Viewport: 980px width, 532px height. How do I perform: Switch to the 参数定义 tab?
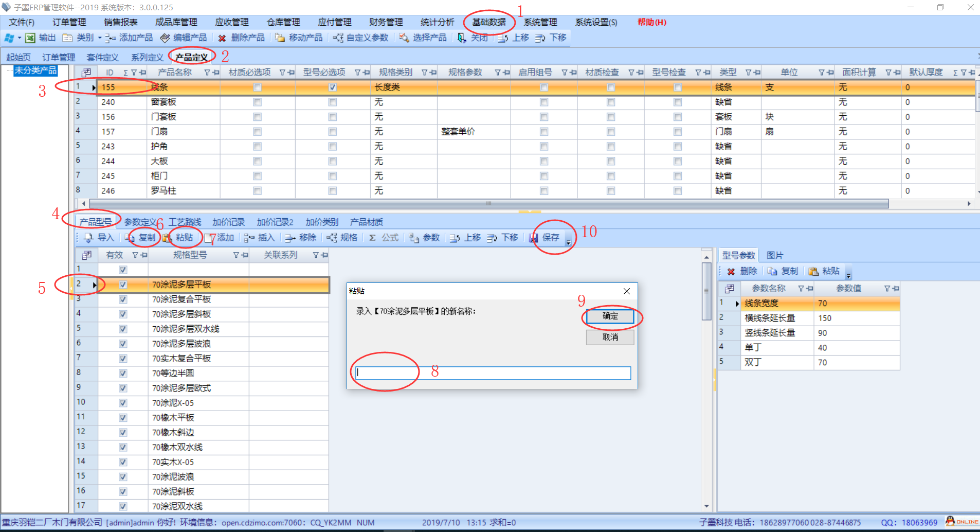click(x=140, y=222)
